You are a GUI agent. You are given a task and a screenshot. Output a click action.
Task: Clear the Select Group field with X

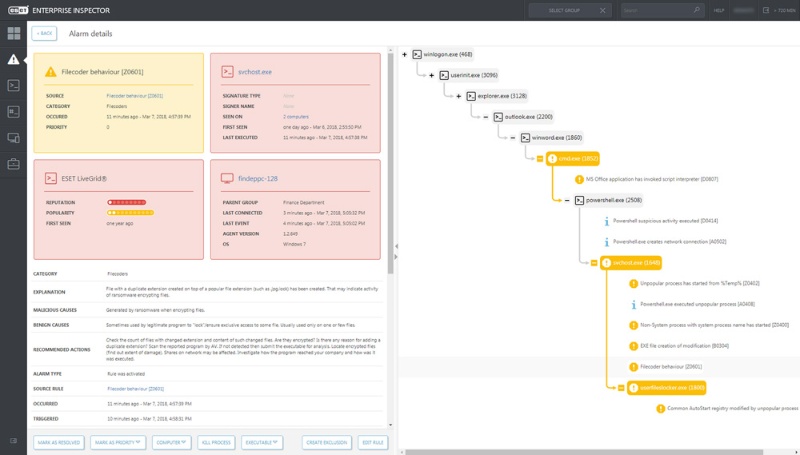[x=602, y=10]
